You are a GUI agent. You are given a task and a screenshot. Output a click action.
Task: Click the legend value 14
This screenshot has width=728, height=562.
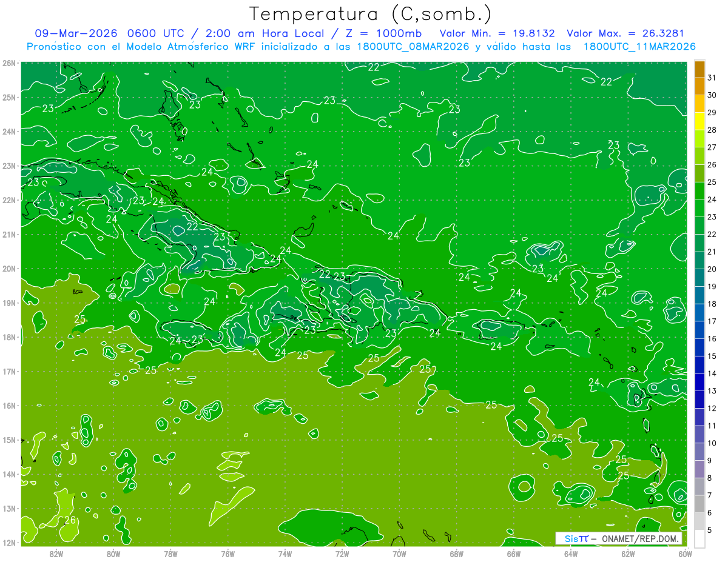pos(712,373)
